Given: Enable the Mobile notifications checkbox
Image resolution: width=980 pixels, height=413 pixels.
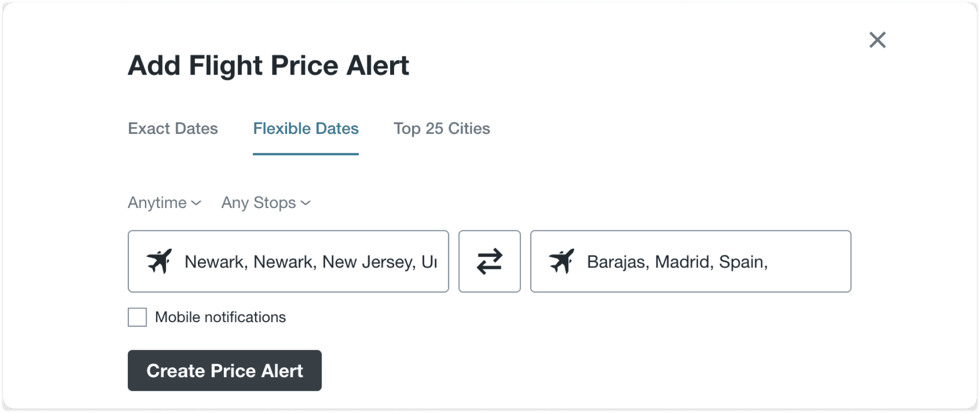Looking at the screenshot, I should click(x=137, y=317).
